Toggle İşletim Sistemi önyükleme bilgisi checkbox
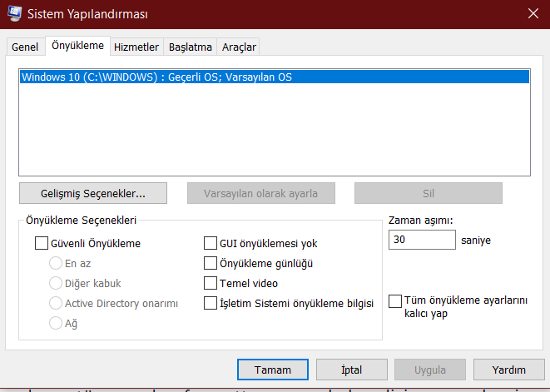The width and height of the screenshot is (550, 392). point(211,303)
